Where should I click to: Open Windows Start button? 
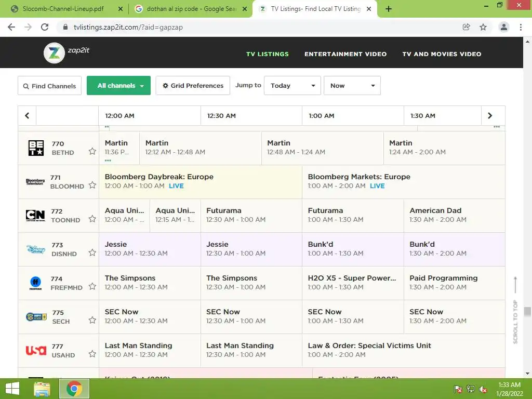point(12,389)
